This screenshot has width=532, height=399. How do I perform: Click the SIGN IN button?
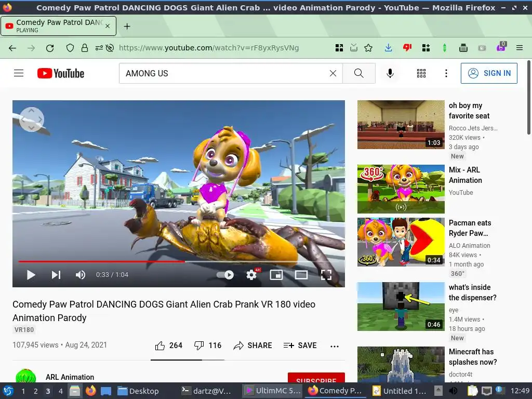[x=489, y=73]
